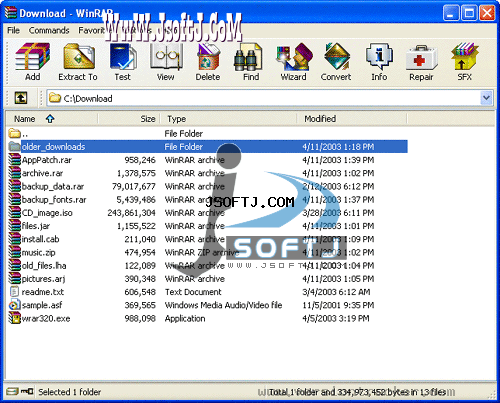Select pictures.arj in the list
Viewport: 500px width, 403px height.
click(x=43, y=279)
